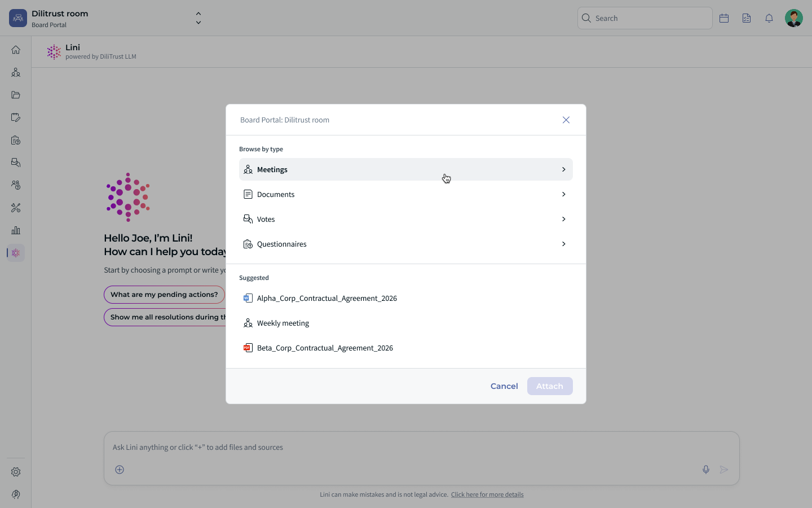Open the calendar icon in the top bar
The width and height of the screenshot is (812, 508).
(724, 18)
